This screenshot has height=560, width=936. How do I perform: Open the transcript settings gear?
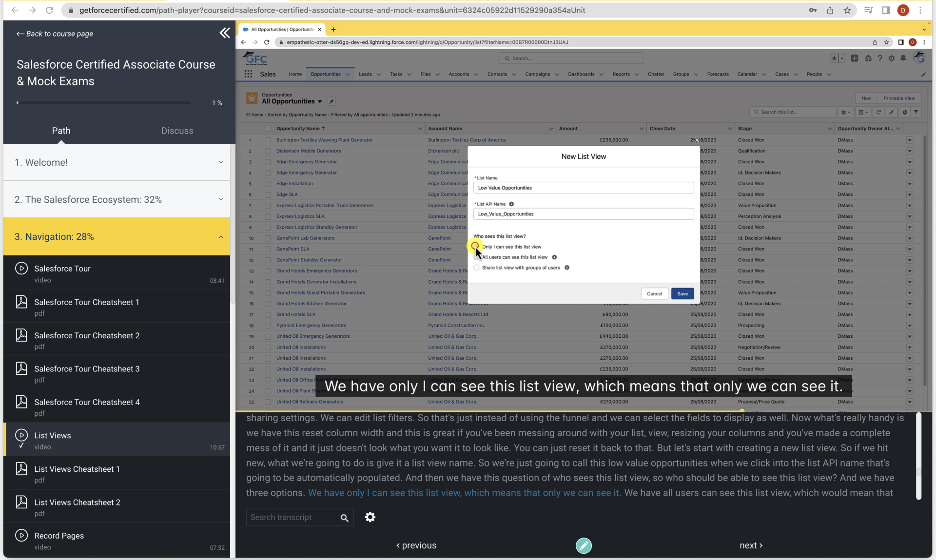370,517
